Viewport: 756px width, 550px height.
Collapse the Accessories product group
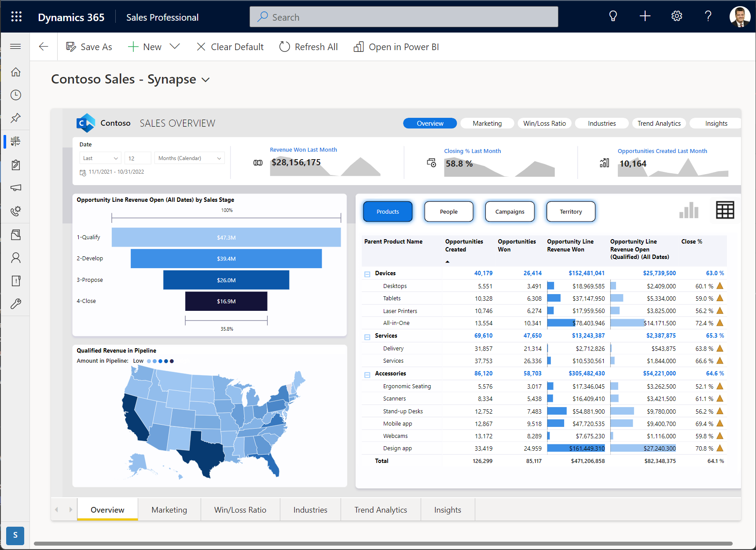pyautogui.click(x=367, y=375)
